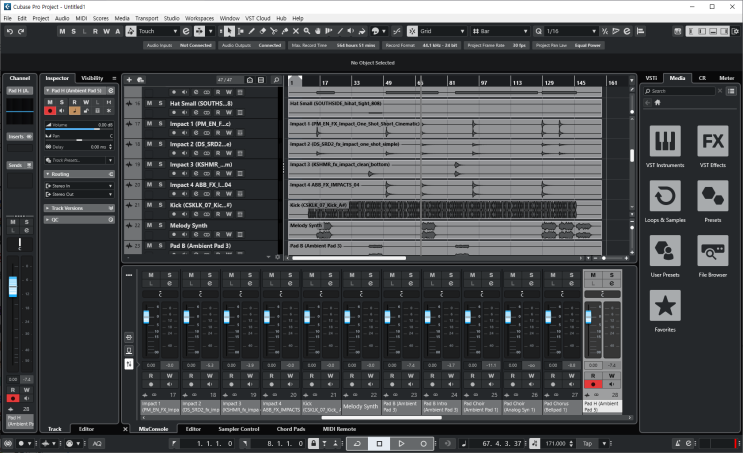743x453 pixels.
Task: Select the Draw pencil tool
Action: (252, 31)
